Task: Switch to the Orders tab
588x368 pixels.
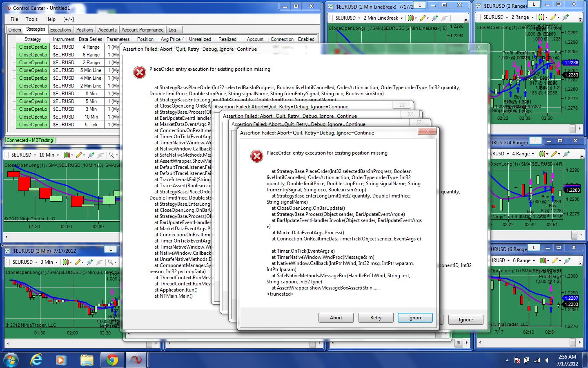Action: pos(15,30)
